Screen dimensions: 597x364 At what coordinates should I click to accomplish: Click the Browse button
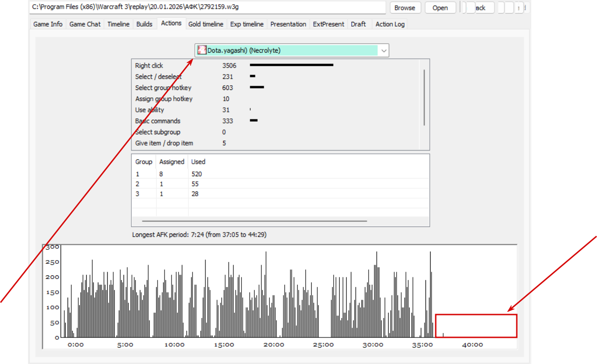(x=405, y=7)
